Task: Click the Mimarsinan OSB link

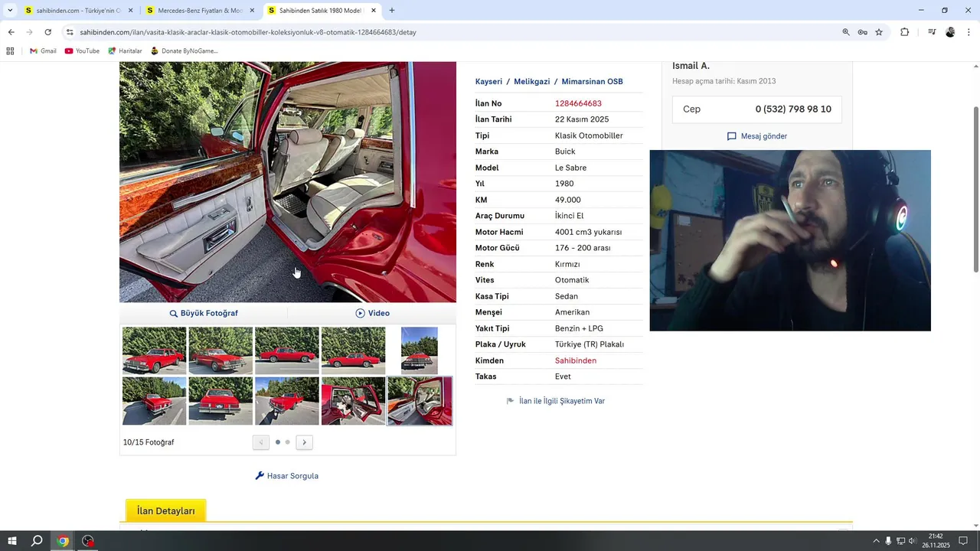Action: tap(593, 82)
